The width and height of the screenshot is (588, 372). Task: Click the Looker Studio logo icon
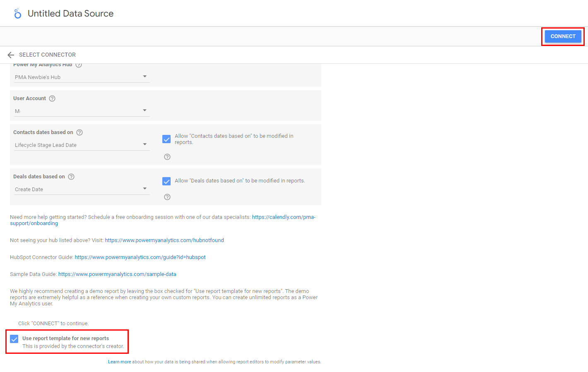coord(17,14)
